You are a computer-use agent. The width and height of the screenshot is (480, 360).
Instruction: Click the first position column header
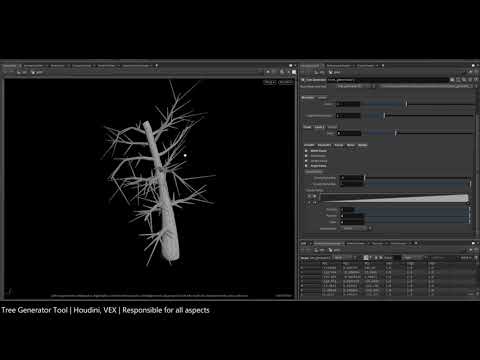click(325, 263)
